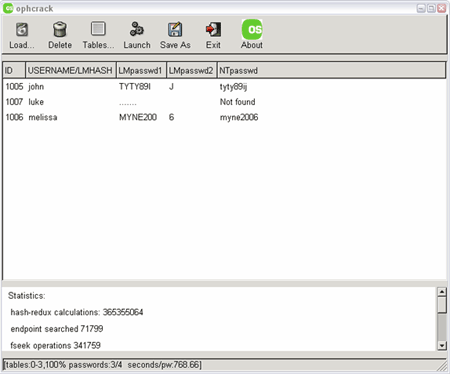This screenshot has height=374, width=450.
Task: Select the luke user row
Action: coord(224,102)
